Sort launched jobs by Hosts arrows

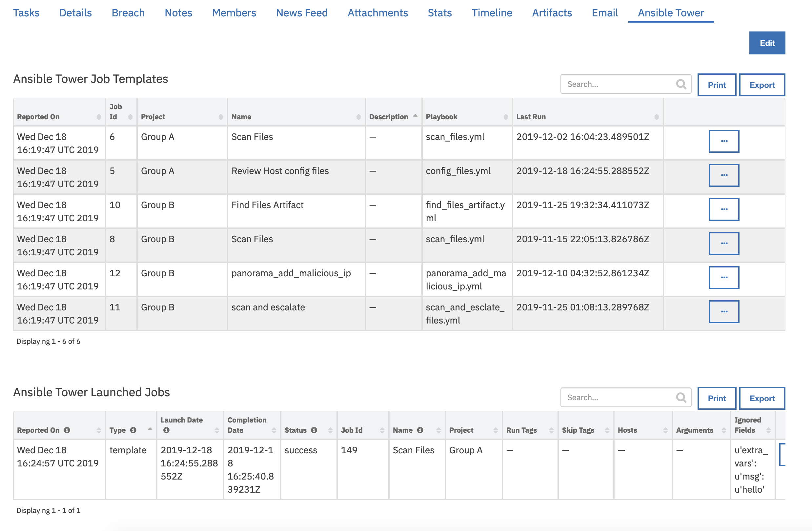coord(666,430)
